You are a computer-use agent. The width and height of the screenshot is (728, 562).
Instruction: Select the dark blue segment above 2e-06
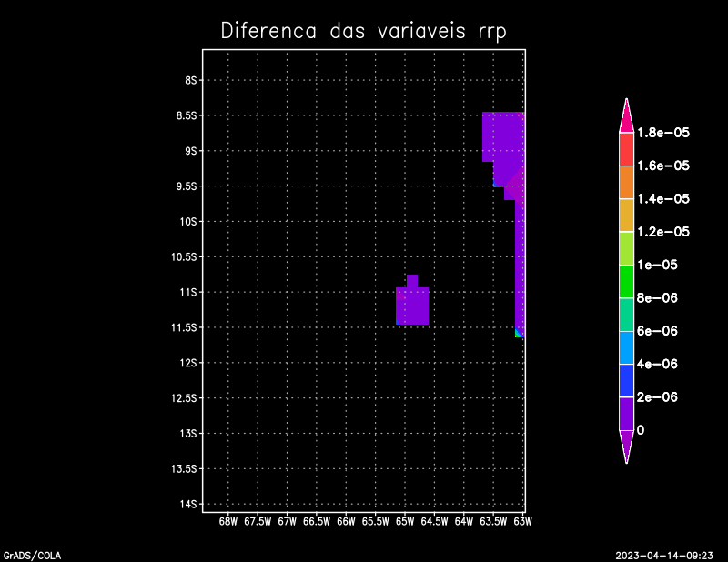click(626, 380)
